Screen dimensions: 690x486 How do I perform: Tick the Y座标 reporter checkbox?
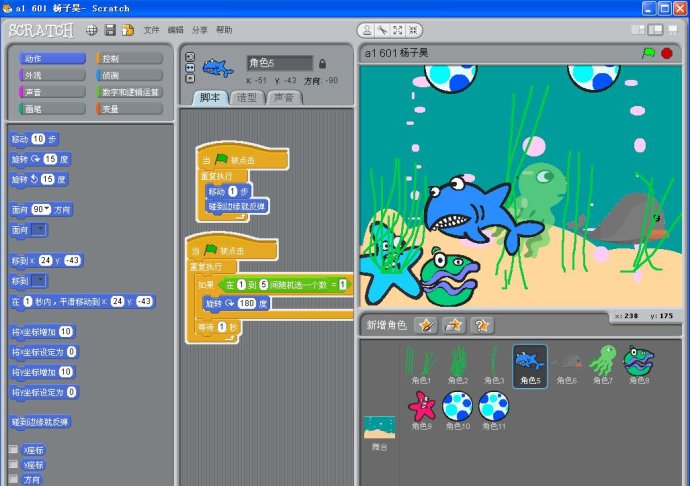point(14,464)
